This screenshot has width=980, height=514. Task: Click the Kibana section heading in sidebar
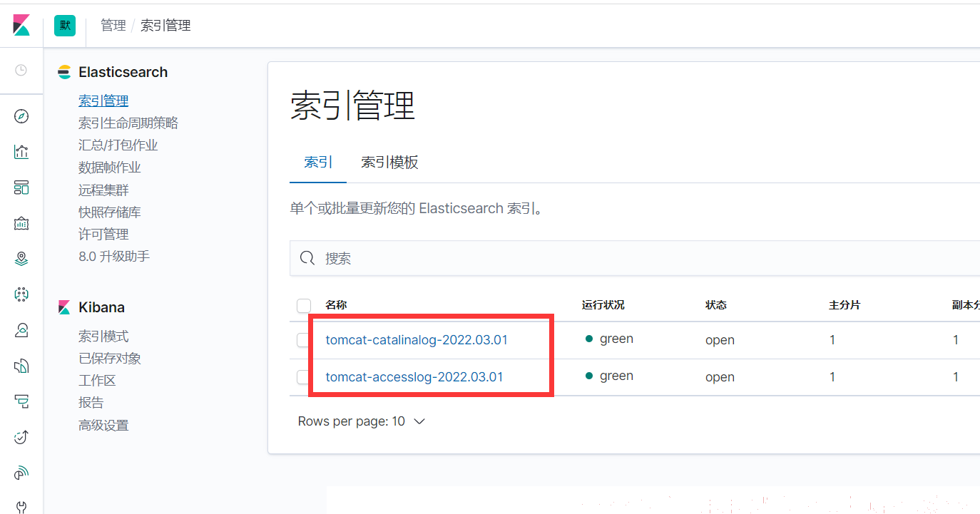click(101, 307)
